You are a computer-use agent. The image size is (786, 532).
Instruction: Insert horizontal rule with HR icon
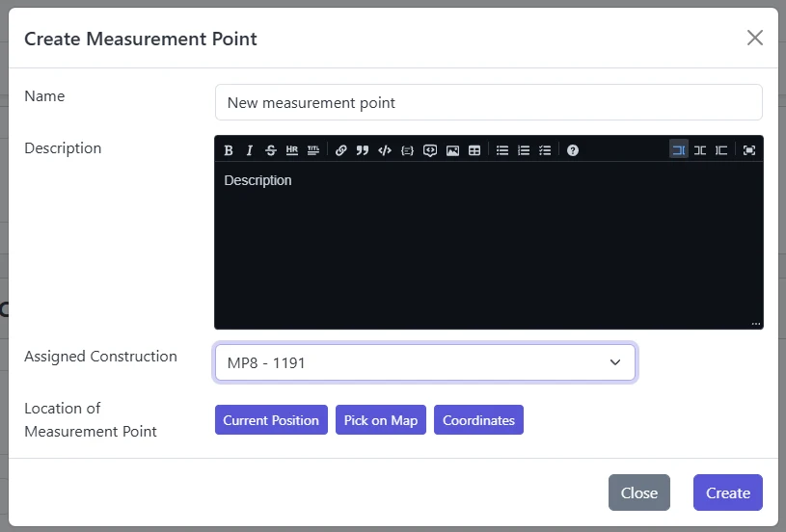(x=292, y=150)
